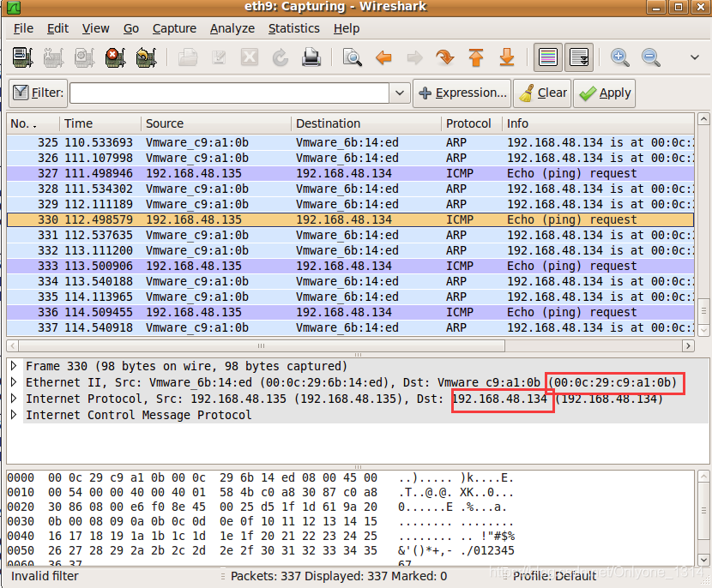Open the Expression builder
Image resolution: width=712 pixels, height=588 pixels.
point(462,93)
